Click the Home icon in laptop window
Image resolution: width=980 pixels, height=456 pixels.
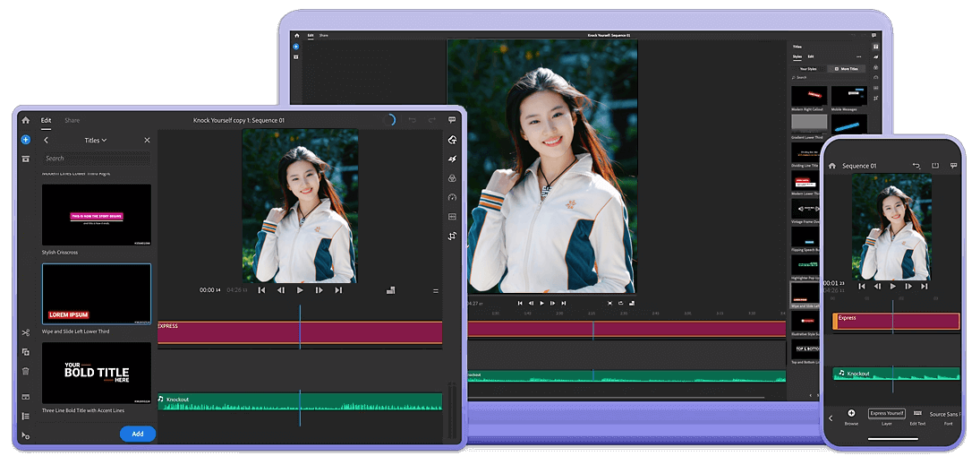(x=296, y=36)
